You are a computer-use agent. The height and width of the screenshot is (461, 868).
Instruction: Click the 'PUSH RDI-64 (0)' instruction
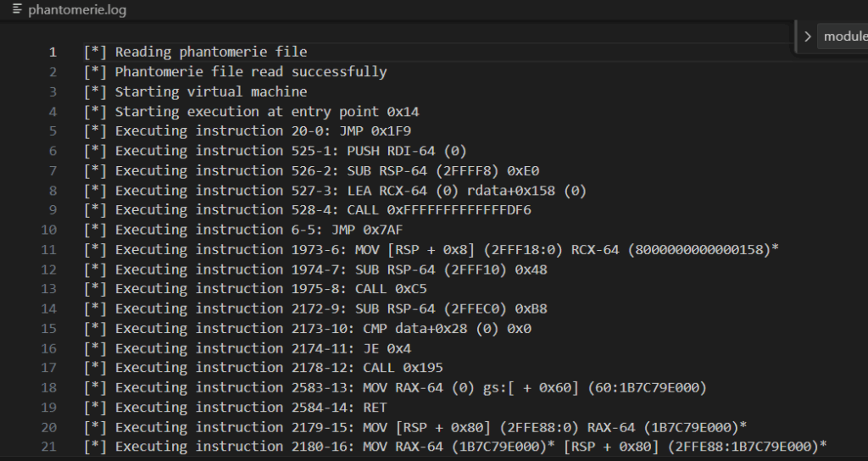click(410, 151)
